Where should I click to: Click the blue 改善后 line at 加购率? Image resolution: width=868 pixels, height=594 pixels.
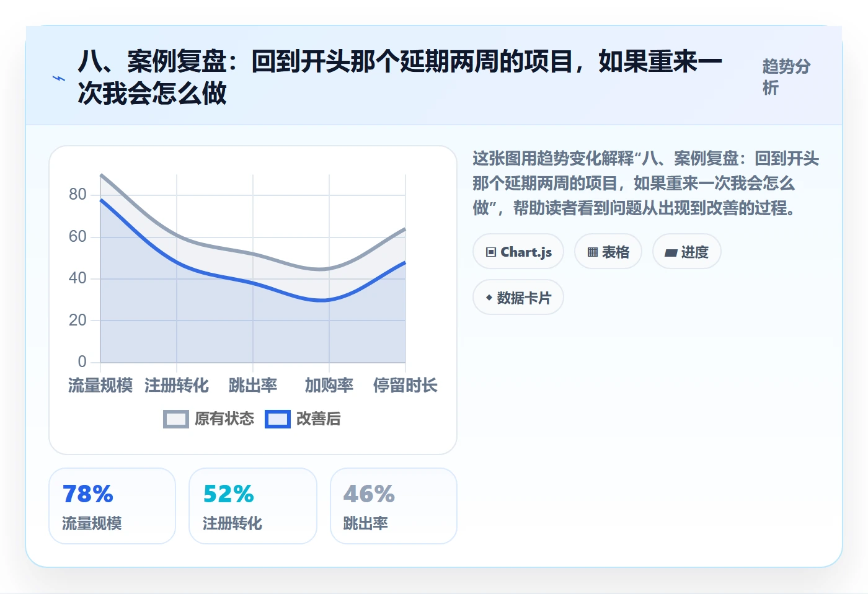tap(329, 300)
